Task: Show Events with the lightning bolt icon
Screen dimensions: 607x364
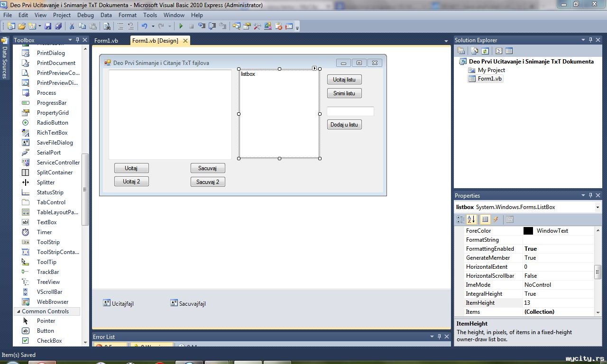Action: pos(496,219)
